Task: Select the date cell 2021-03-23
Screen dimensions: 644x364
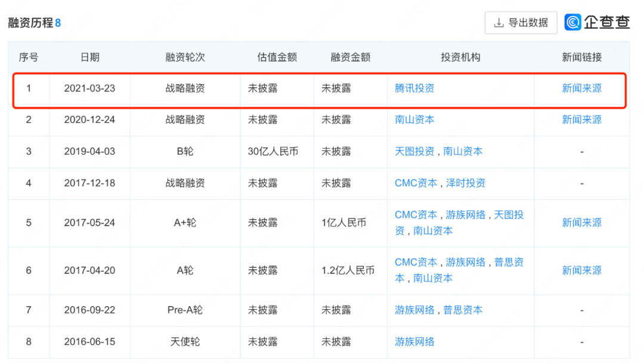Action: pos(89,88)
